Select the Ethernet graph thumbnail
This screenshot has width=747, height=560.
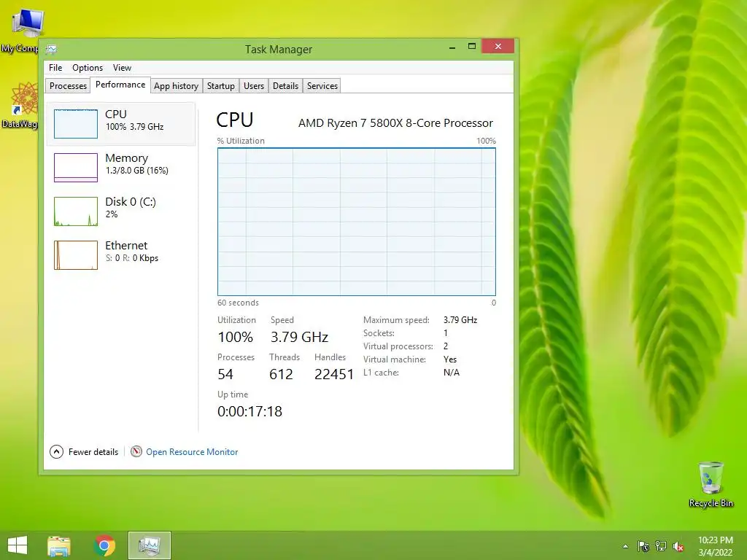[76, 255]
